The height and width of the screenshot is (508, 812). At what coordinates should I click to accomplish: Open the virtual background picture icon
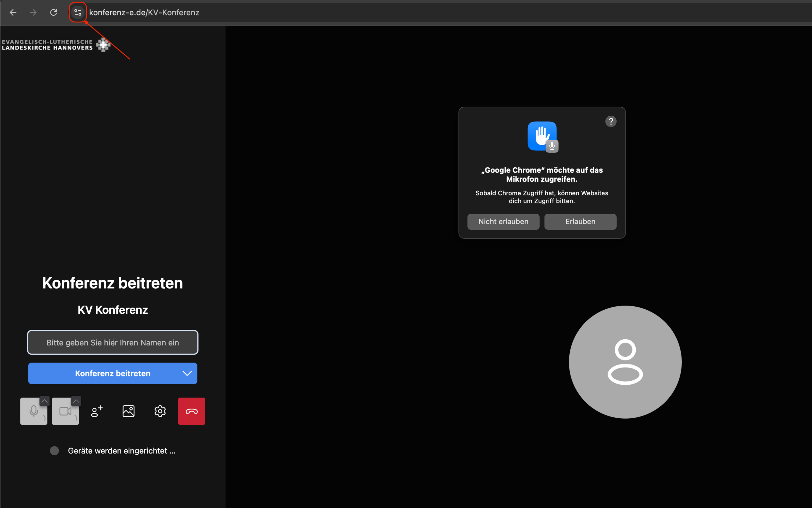coord(128,411)
